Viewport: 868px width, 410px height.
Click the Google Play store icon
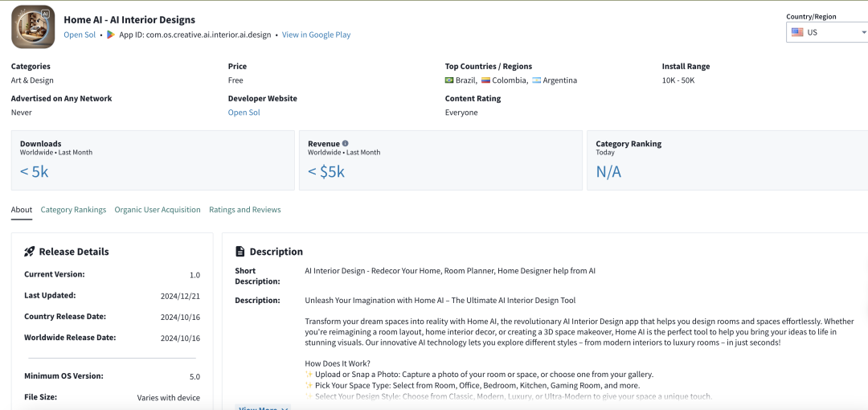click(111, 35)
